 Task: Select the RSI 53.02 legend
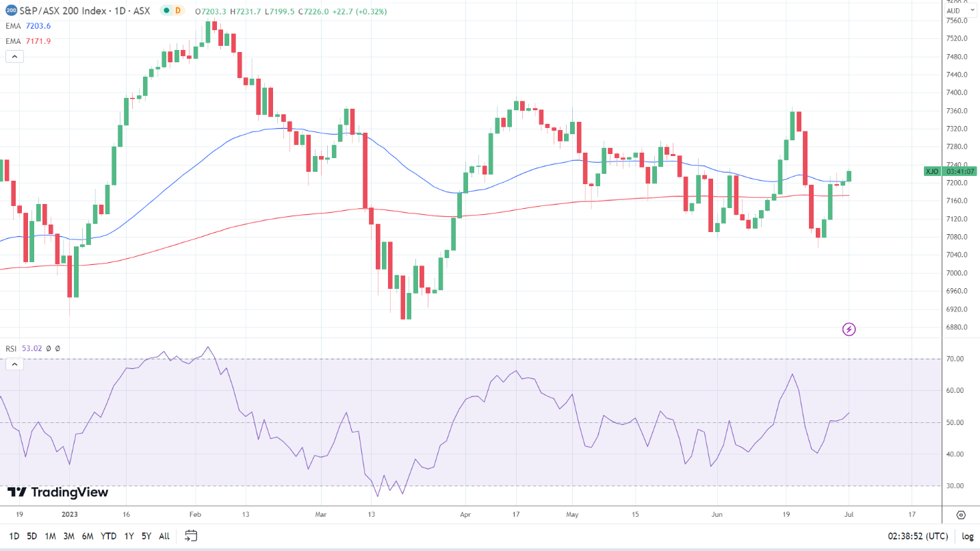[24, 348]
